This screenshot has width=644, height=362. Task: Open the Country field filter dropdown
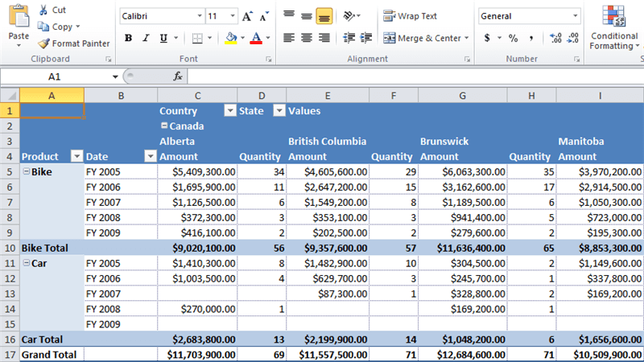click(229, 111)
